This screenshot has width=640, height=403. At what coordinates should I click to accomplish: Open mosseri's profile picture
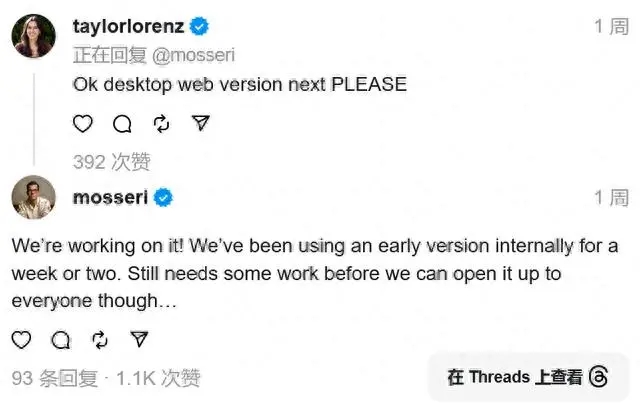[x=33, y=197]
